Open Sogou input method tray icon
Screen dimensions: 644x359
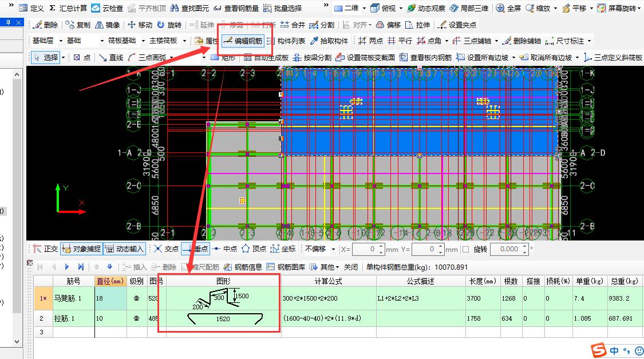[598, 350]
